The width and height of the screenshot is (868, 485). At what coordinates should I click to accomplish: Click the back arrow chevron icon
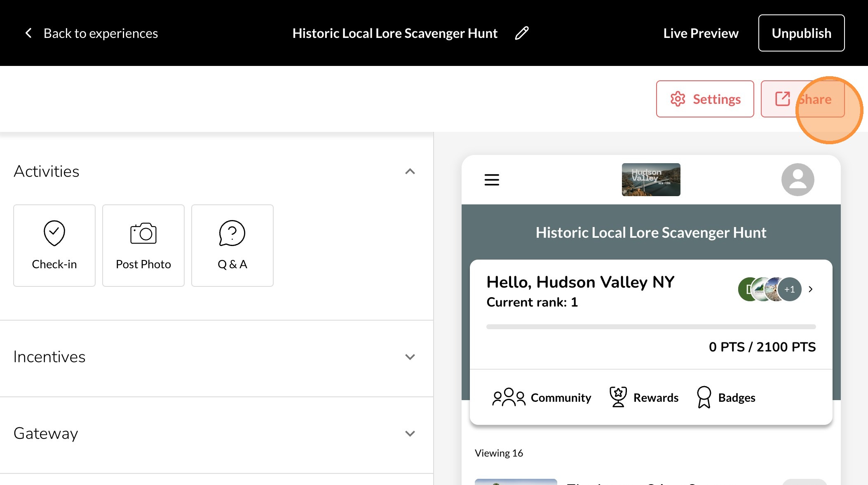(28, 33)
